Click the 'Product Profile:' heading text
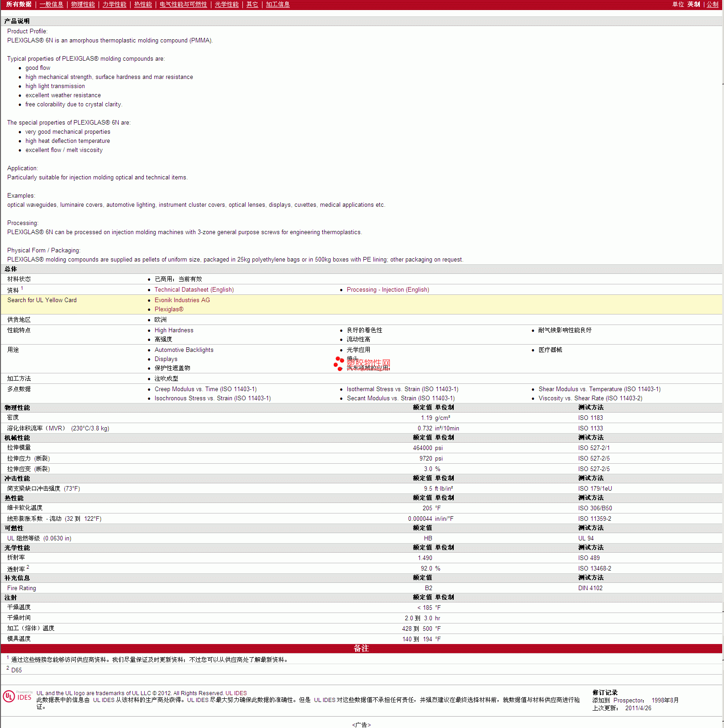 click(27, 31)
